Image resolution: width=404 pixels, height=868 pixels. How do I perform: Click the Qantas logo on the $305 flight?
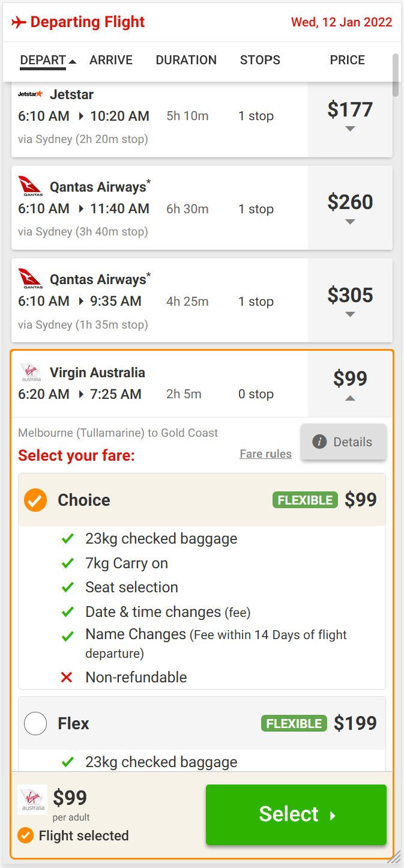(x=30, y=279)
